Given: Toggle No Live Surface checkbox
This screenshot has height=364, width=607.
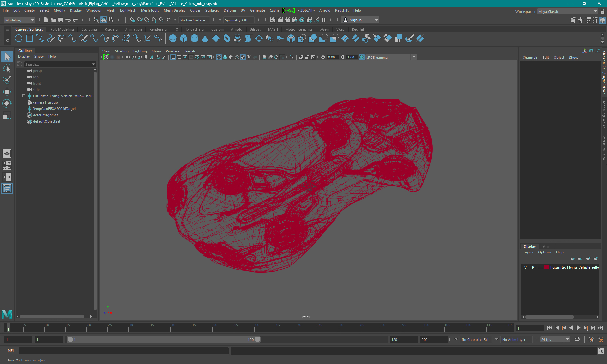Looking at the screenshot, I should click(x=193, y=20).
